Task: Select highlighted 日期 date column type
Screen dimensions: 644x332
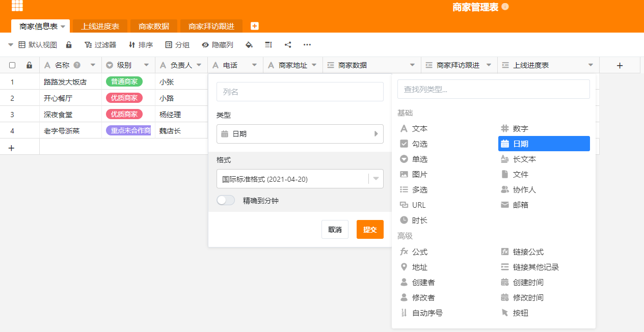Action: tap(544, 144)
